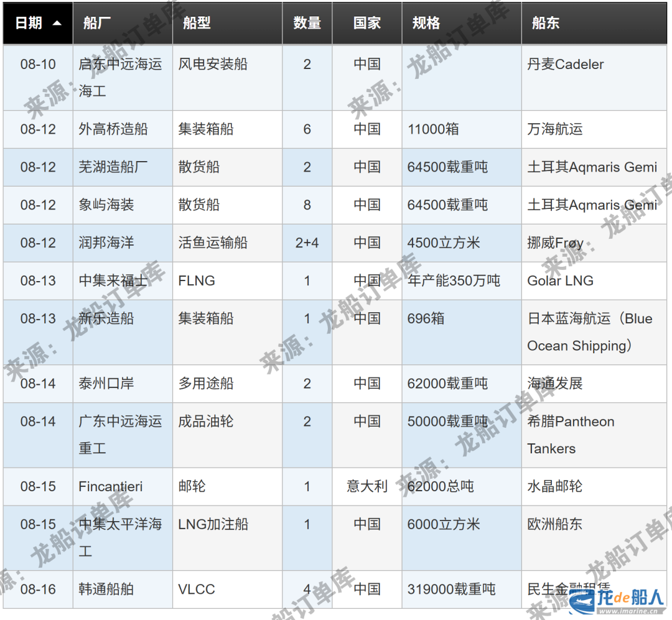Click the 丹麦Cadeler owner cell

click(x=594, y=78)
